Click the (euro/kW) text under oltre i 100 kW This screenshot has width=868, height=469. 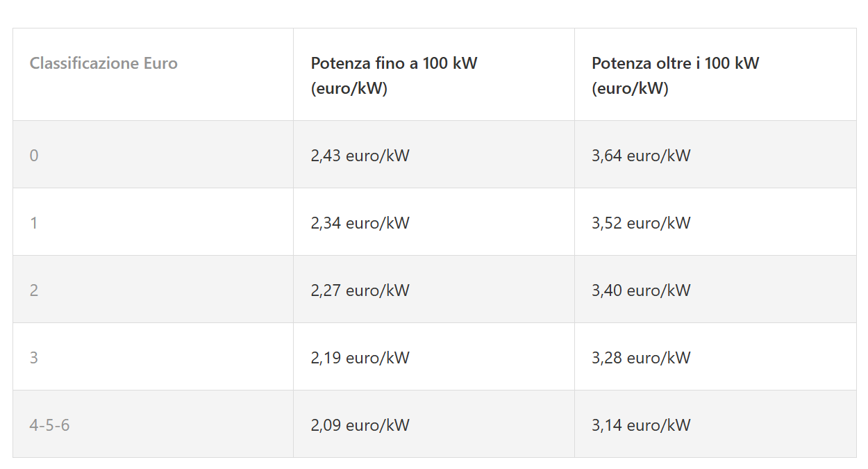tap(630, 89)
